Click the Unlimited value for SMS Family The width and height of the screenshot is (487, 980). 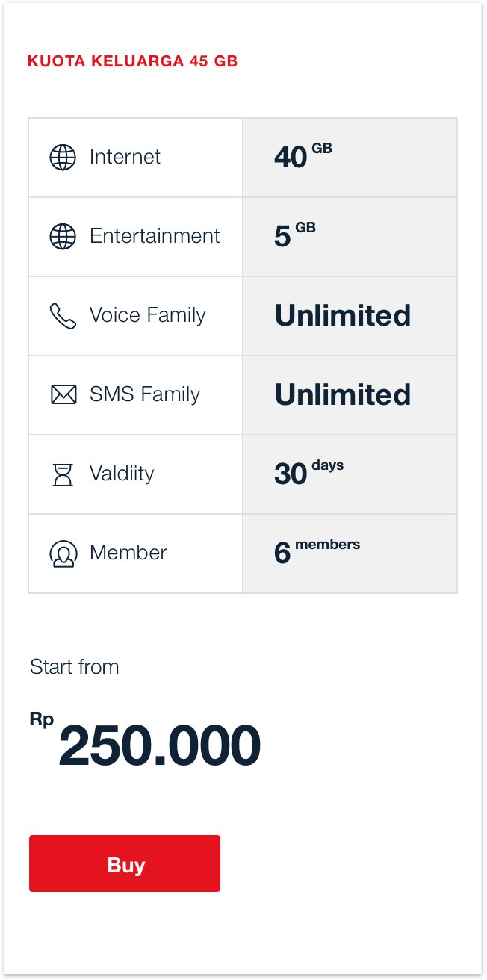pos(343,394)
